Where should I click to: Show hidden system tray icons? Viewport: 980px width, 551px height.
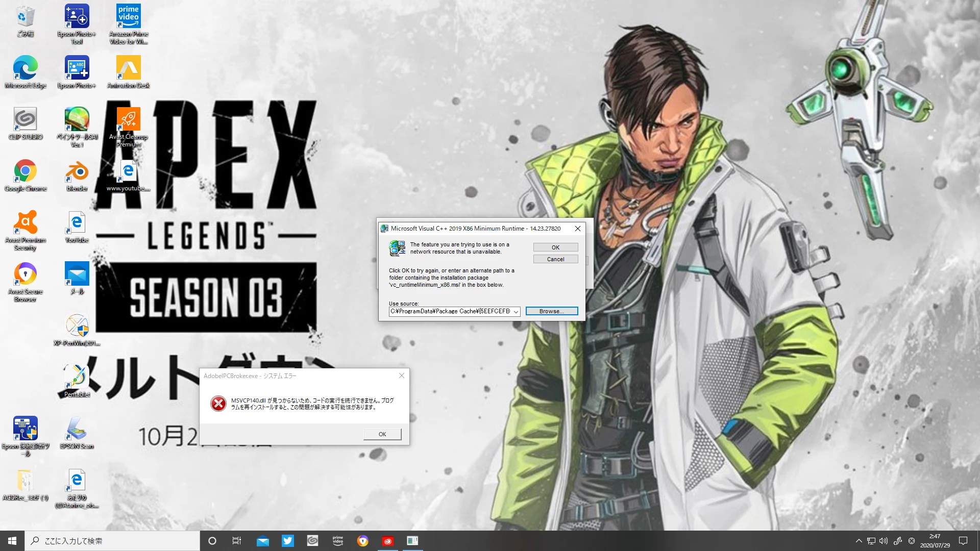pos(859,541)
